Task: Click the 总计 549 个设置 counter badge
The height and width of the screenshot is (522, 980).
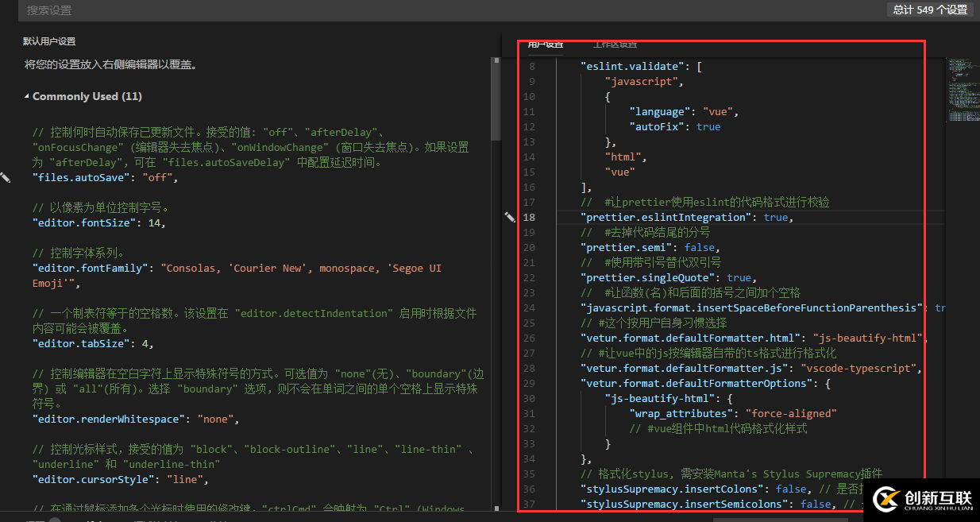Action: pos(930,10)
